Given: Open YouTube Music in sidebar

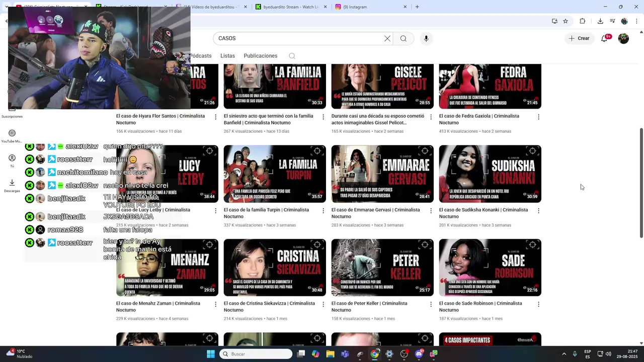Looking at the screenshot, I should point(12,136).
